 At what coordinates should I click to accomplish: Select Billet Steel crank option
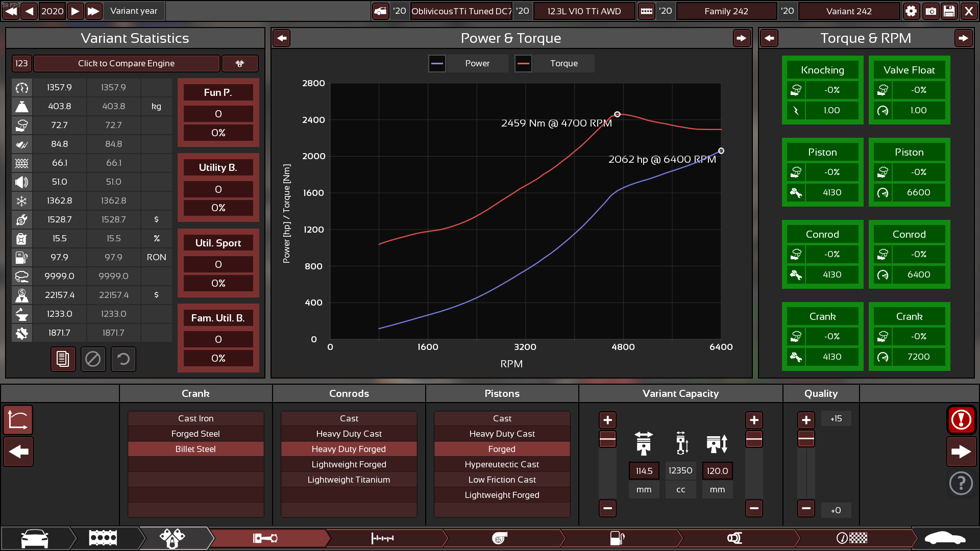pos(195,449)
